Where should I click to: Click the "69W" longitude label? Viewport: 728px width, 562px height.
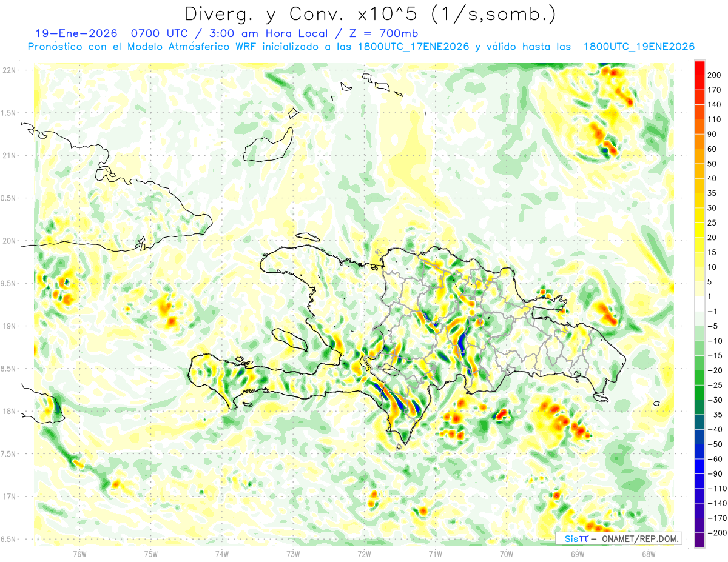[x=577, y=553]
